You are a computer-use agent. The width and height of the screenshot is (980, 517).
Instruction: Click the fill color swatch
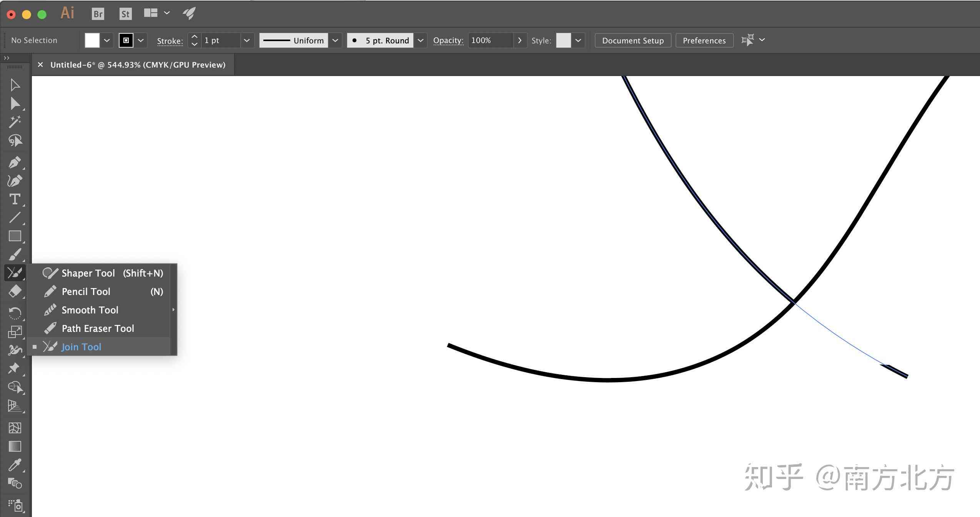coord(92,40)
